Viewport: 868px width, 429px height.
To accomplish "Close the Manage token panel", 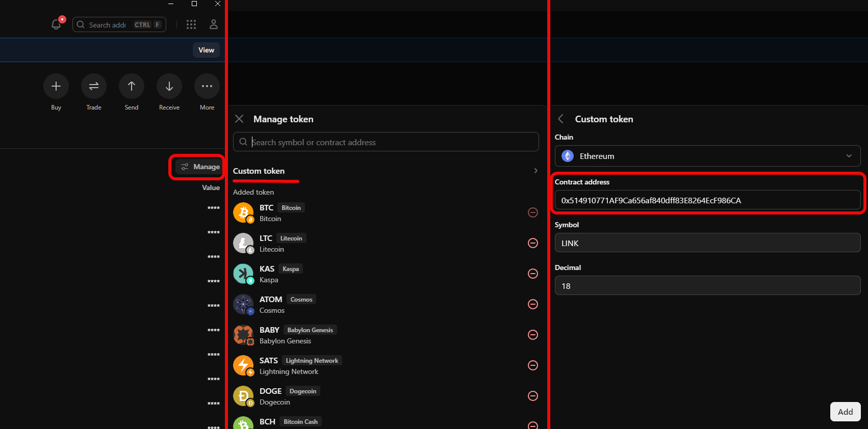I will 239,119.
